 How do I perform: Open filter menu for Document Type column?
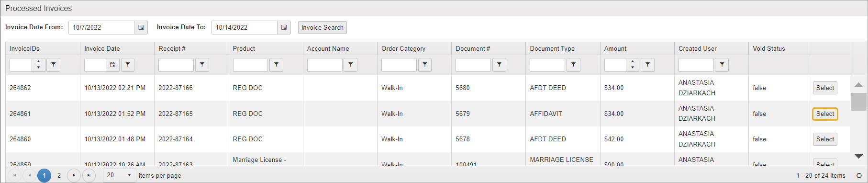coord(573,65)
